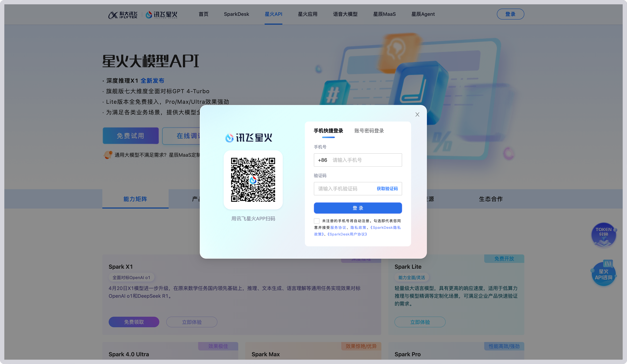Close the login dialog

point(417,114)
